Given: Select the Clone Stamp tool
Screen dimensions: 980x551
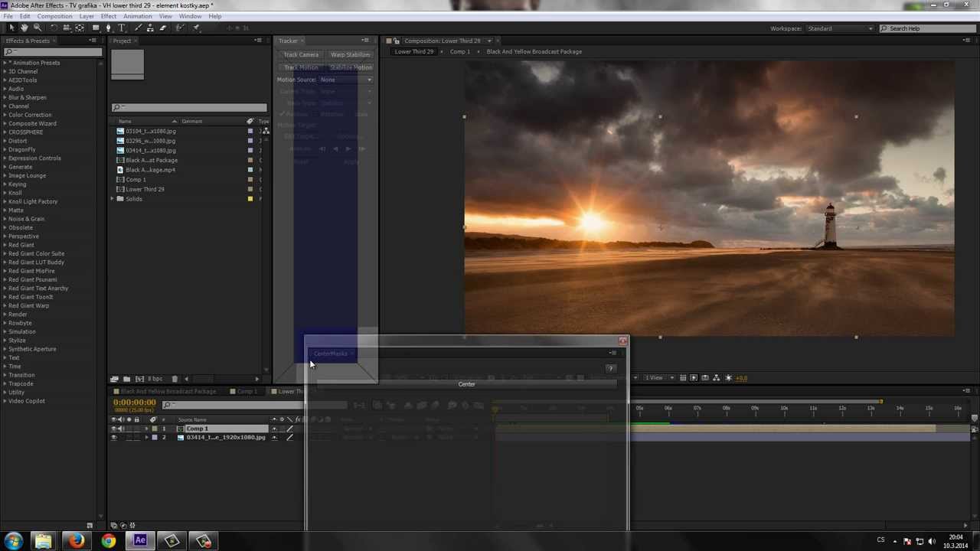Looking at the screenshot, I should coord(150,28).
